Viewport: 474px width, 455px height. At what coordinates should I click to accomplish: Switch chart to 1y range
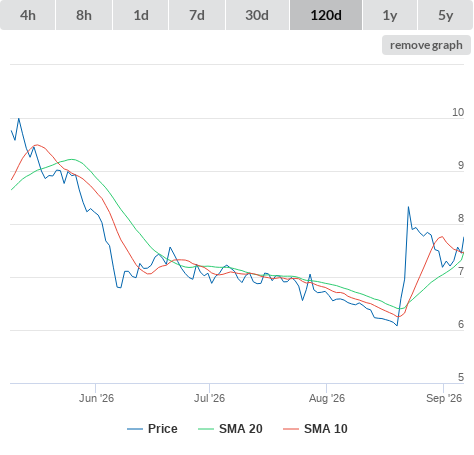pyautogui.click(x=390, y=15)
